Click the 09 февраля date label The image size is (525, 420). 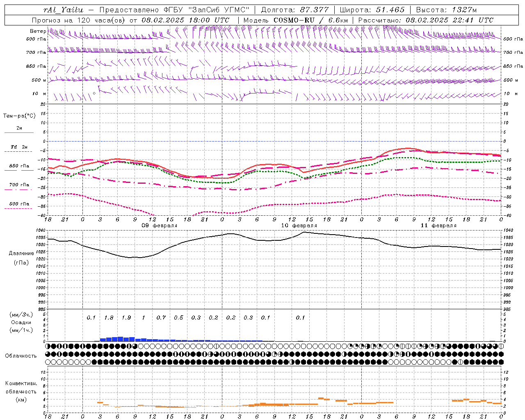tap(160, 226)
